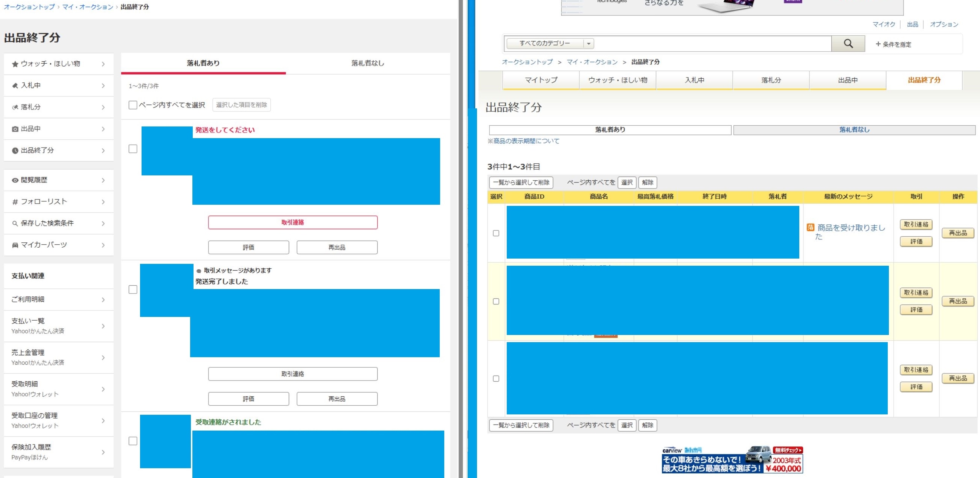Click the orange 落 icon beside the received message
This screenshot has height=478, width=980.
(810, 227)
